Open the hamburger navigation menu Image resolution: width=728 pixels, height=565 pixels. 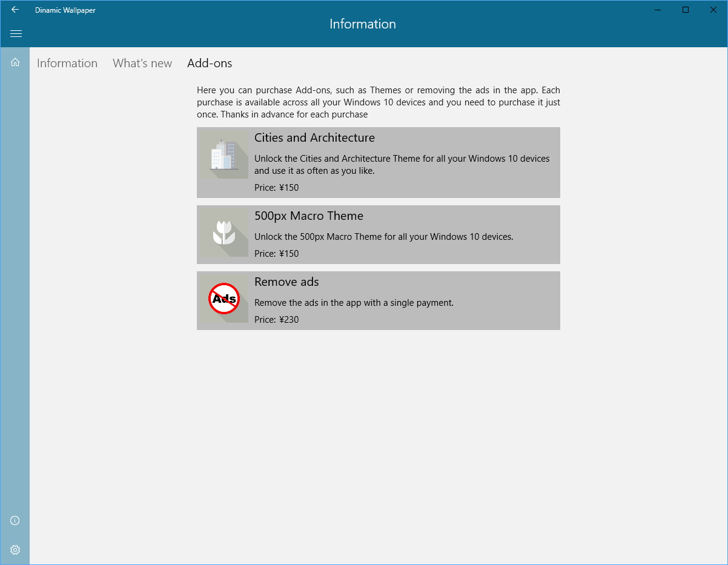16,33
